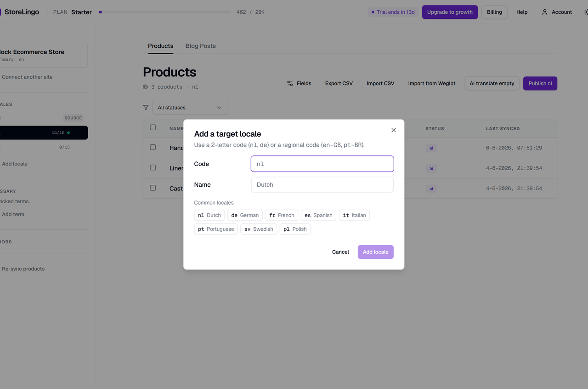Open the Fields settings
588x389 pixels.
pos(299,83)
